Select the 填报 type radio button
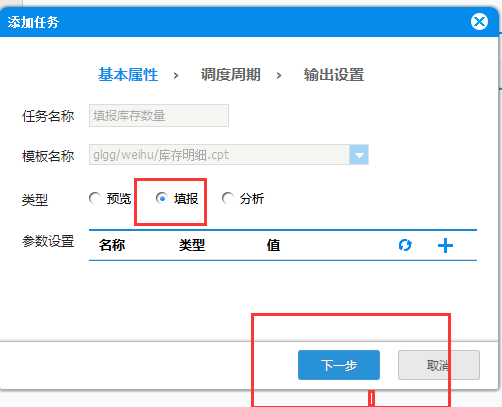This screenshot has width=502, height=407. (162, 198)
